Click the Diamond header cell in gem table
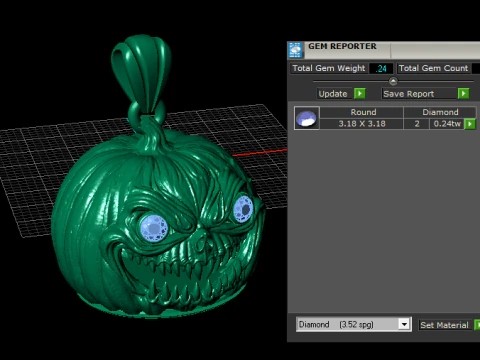 440,112
